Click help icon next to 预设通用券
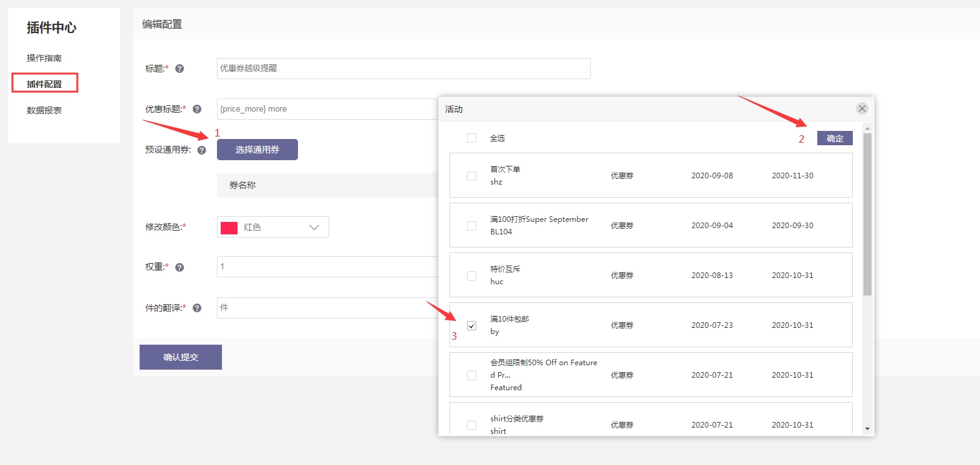The height and width of the screenshot is (465, 980). tap(201, 150)
